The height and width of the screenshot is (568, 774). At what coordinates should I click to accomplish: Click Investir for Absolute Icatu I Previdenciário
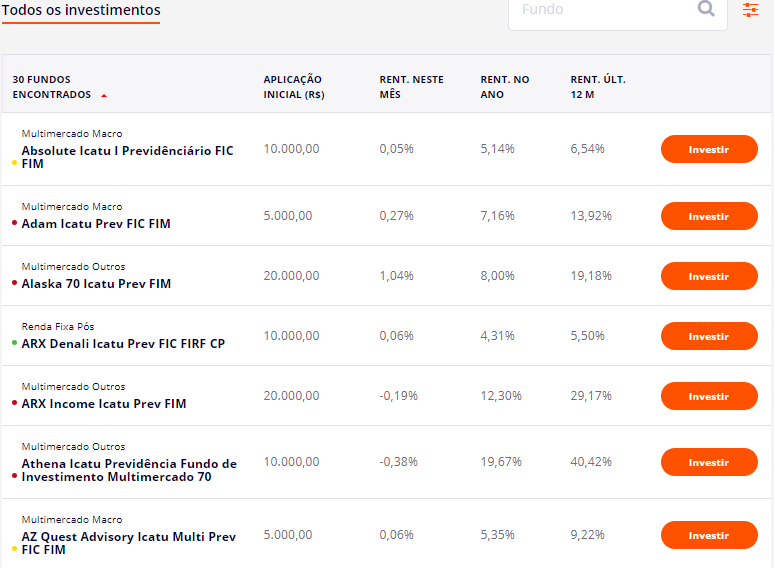pyautogui.click(x=709, y=150)
